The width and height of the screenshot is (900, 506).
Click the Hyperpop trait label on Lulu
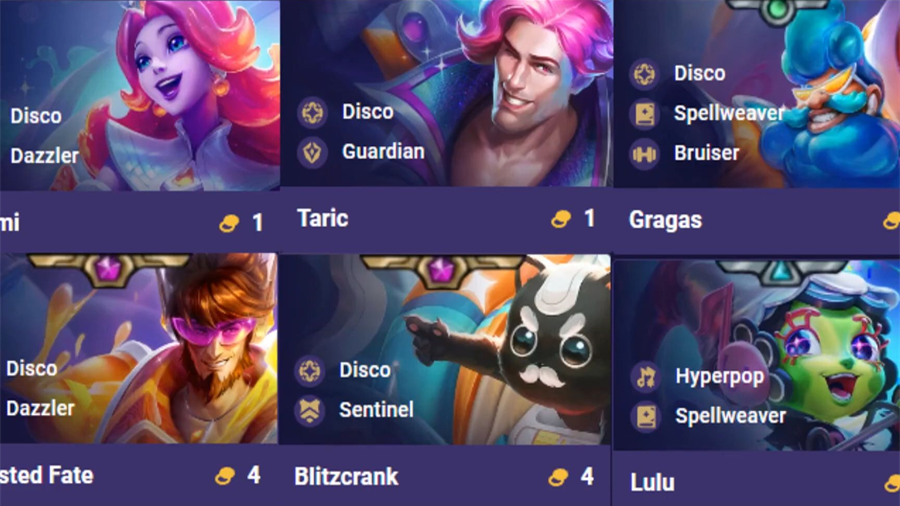point(720,377)
